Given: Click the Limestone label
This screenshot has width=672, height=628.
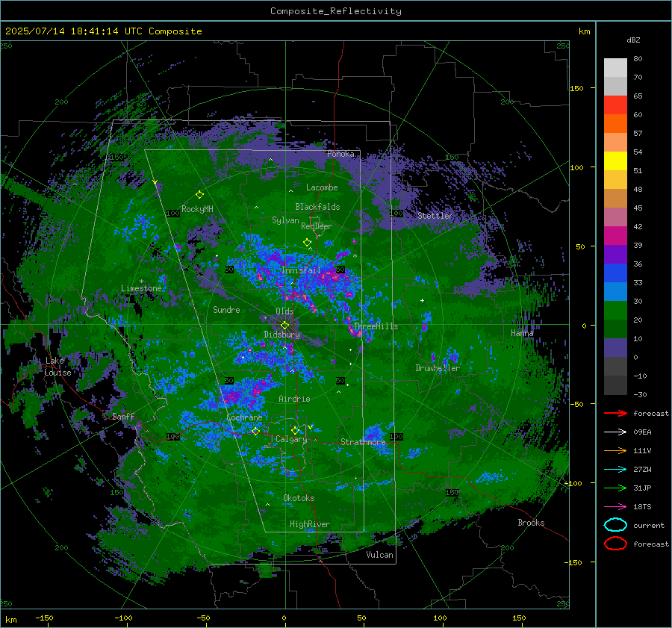Looking at the screenshot, I should [141, 288].
